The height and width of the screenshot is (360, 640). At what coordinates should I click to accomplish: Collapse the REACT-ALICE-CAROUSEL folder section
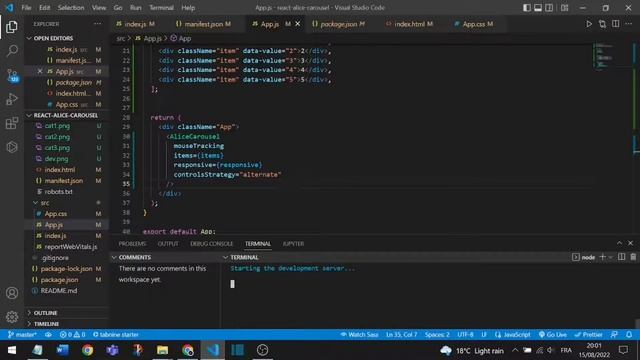65,115
